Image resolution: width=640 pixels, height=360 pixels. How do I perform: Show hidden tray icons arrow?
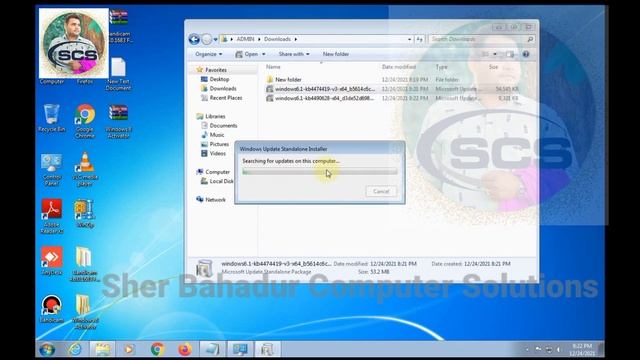click(x=527, y=350)
